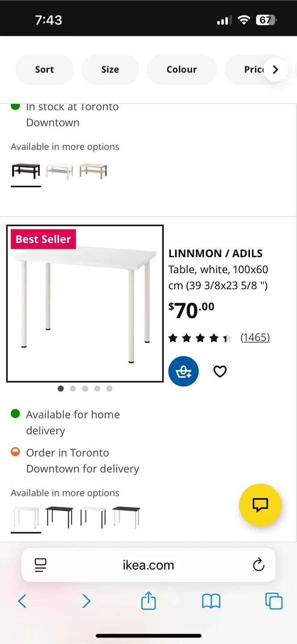Open the Colour filter
The height and width of the screenshot is (644, 297).
pyautogui.click(x=181, y=69)
